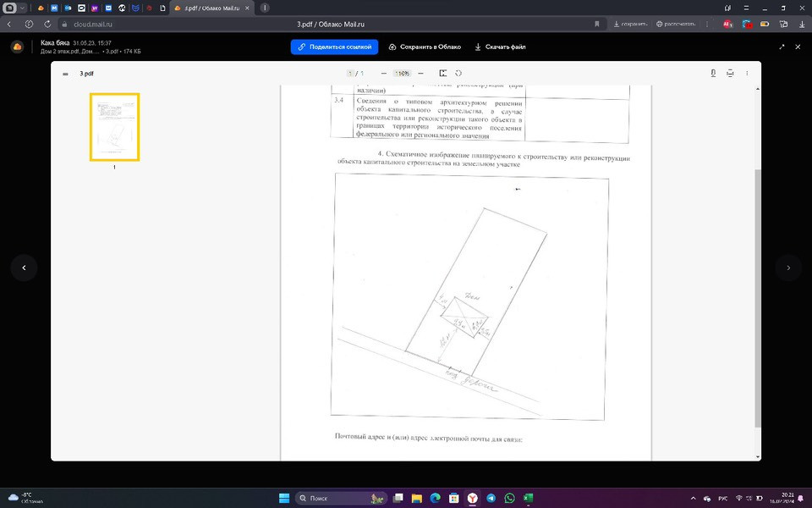Select page 1 thumbnail in sidebar
This screenshot has height=508, width=812.
(114, 127)
